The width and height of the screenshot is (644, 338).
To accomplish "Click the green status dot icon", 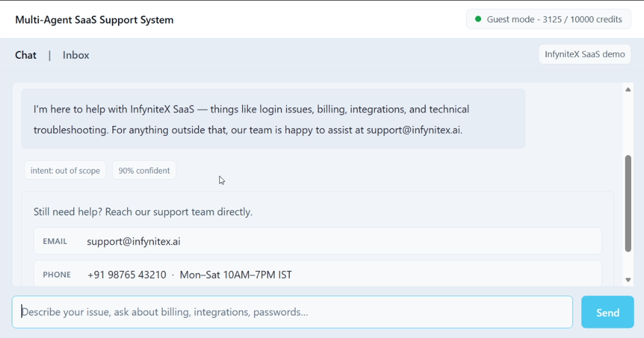I will pyautogui.click(x=478, y=19).
